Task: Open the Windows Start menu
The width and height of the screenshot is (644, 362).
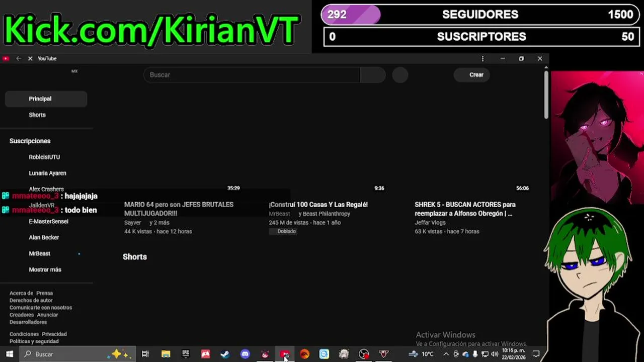Action: (9, 354)
